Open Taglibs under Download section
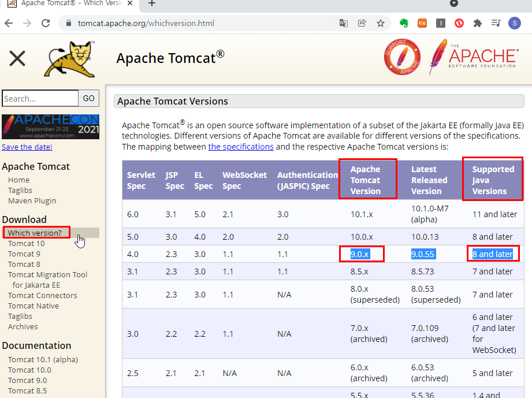This screenshot has height=398, width=532. point(20,316)
